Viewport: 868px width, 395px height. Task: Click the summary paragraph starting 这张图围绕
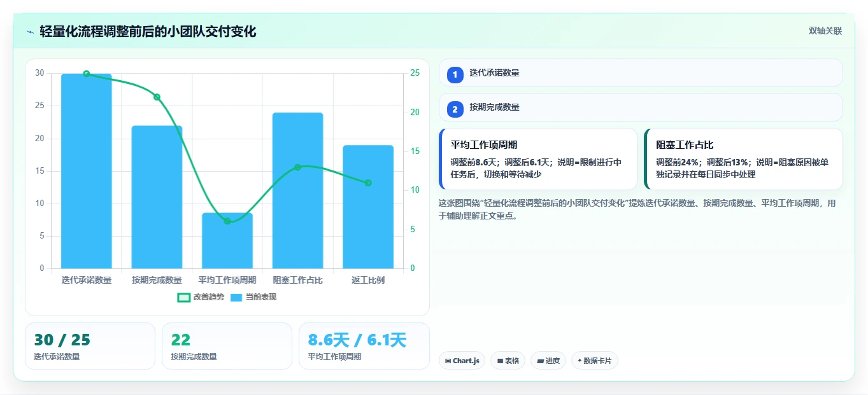pos(637,209)
